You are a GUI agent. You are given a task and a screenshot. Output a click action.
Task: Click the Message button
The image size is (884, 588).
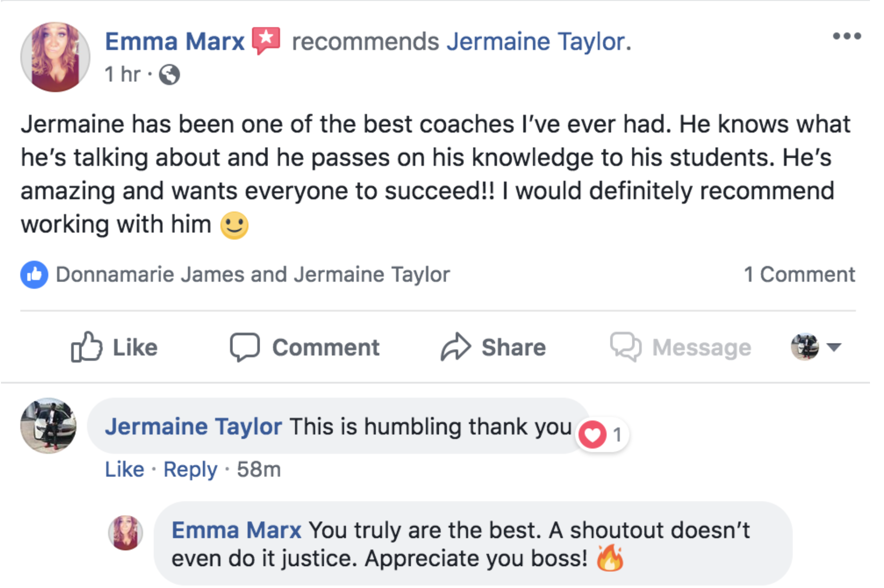pos(681,347)
